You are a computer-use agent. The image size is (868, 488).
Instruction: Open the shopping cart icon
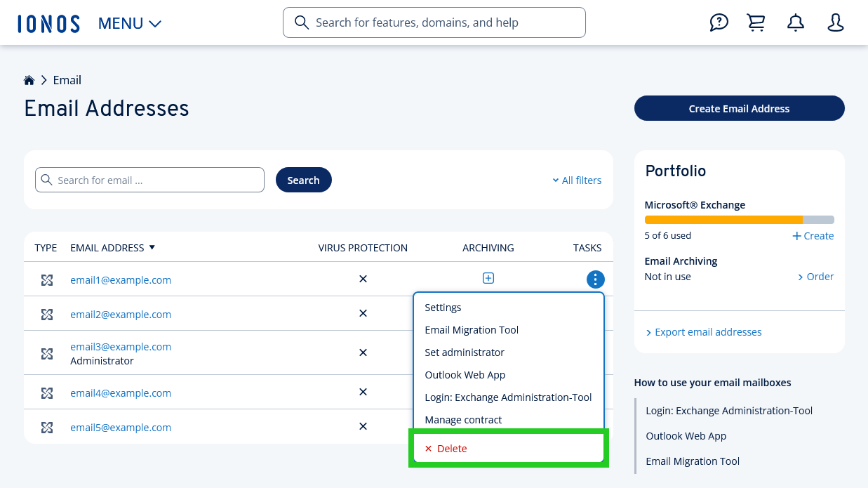tap(756, 23)
